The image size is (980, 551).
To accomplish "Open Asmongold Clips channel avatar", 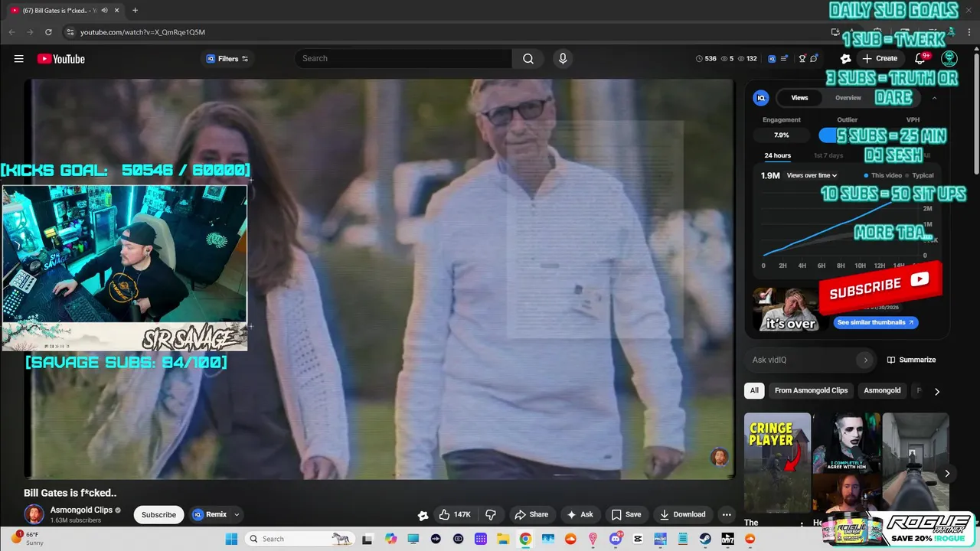I will tap(34, 514).
